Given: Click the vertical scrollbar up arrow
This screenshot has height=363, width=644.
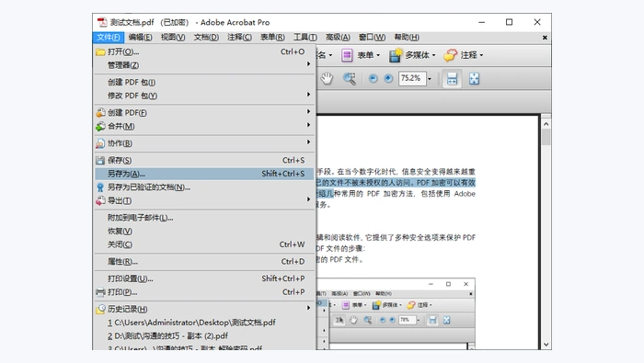Looking at the screenshot, I should 546,124.
